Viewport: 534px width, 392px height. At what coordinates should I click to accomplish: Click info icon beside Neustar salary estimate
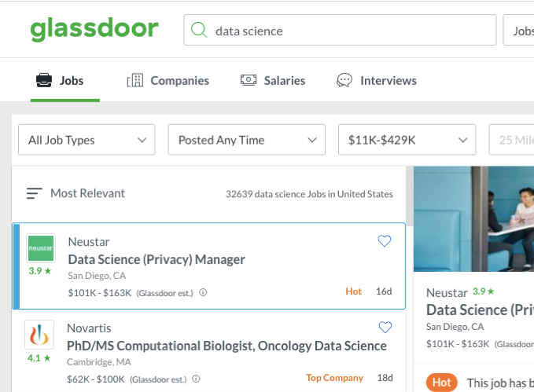(x=203, y=292)
